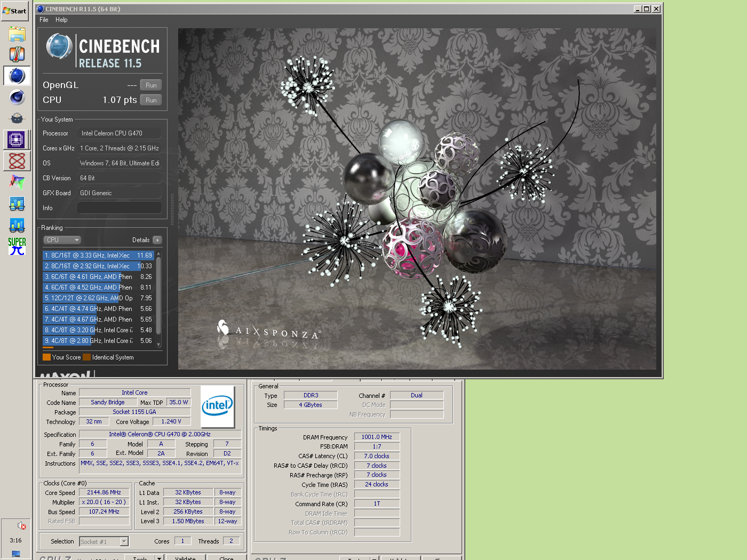Launch the Super Pi taskbar icon
The image size is (747, 560).
click(x=17, y=246)
